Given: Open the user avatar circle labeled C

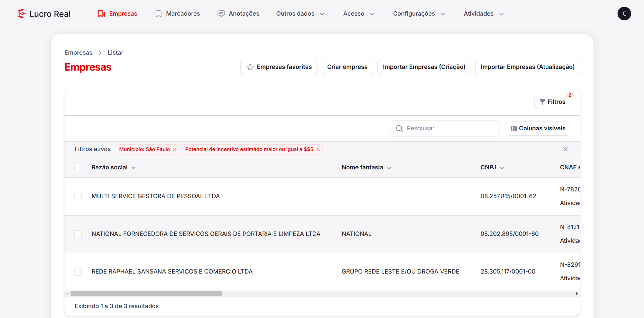Looking at the screenshot, I should pos(624,14).
